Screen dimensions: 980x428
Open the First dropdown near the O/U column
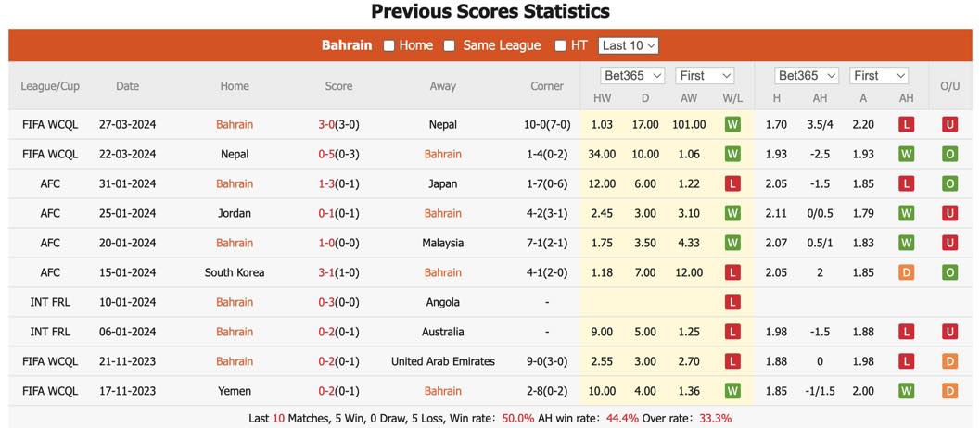pyautogui.click(x=878, y=76)
